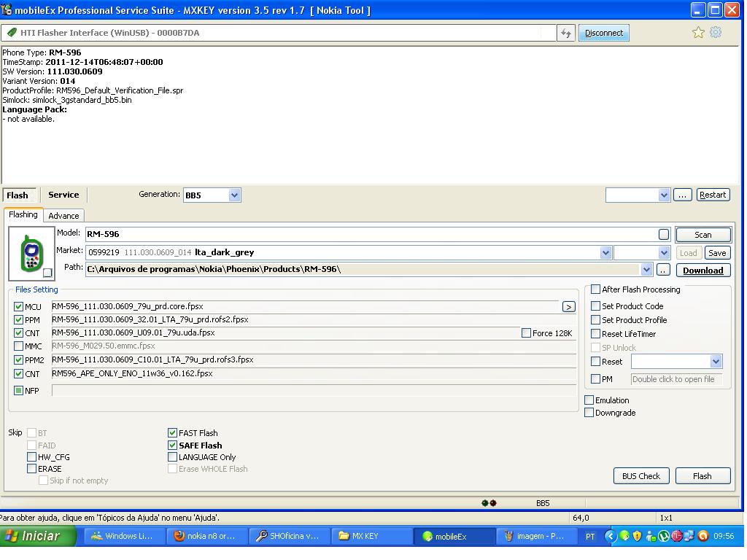Screen dimensions: 747x560
Task: Toggle PPM2 file checkbox
Action: [x=18, y=360]
